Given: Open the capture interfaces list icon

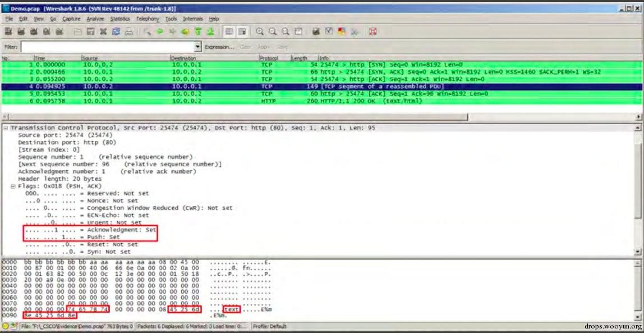Looking at the screenshot, I should (x=8, y=32).
